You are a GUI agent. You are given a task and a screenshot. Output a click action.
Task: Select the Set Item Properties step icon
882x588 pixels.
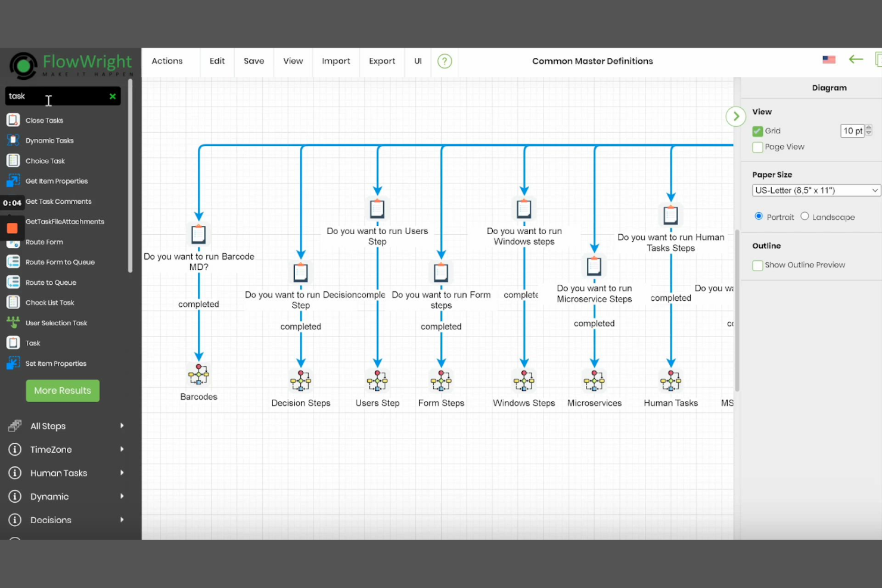pos(13,363)
